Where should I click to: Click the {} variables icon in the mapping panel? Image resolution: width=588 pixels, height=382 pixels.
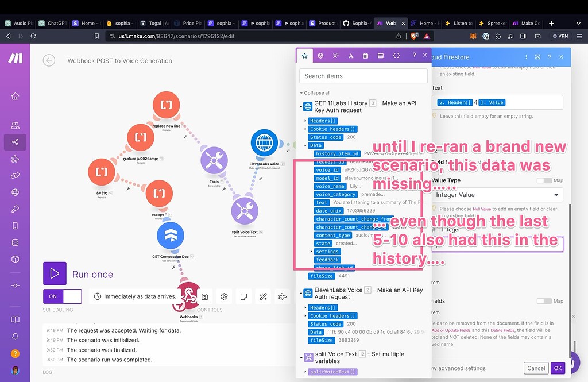click(396, 56)
